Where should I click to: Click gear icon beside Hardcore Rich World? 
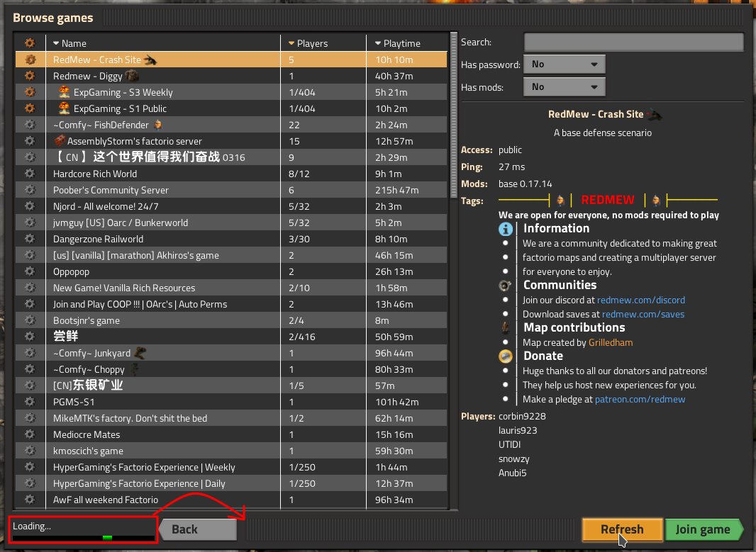(30, 174)
